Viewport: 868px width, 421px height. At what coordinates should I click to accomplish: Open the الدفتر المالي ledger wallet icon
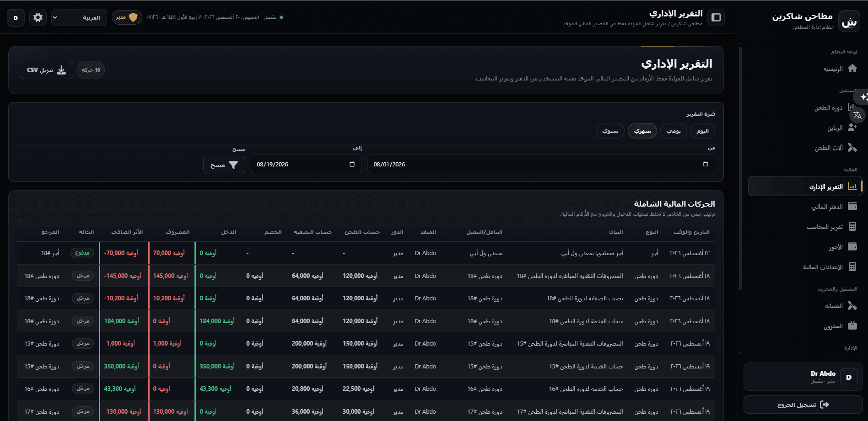point(852,207)
